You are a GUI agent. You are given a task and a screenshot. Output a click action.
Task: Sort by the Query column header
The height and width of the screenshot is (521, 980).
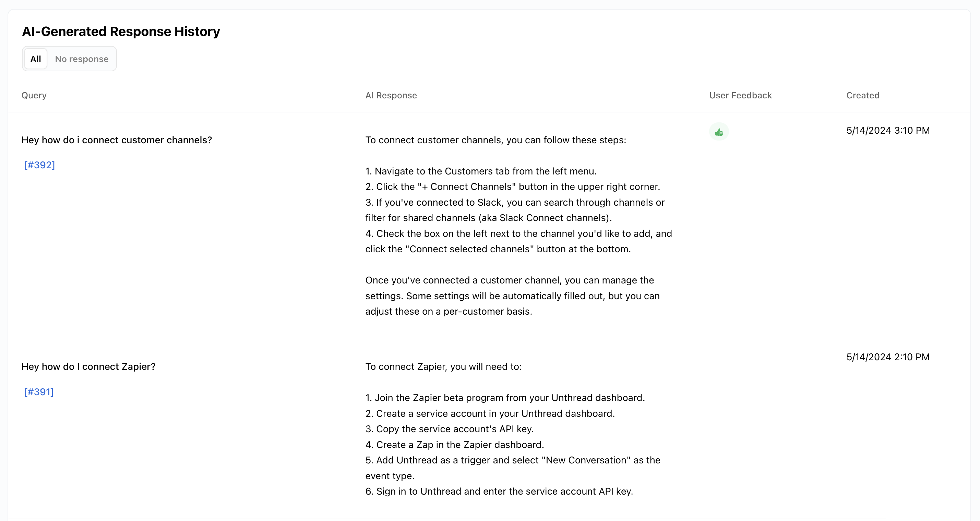click(x=34, y=95)
